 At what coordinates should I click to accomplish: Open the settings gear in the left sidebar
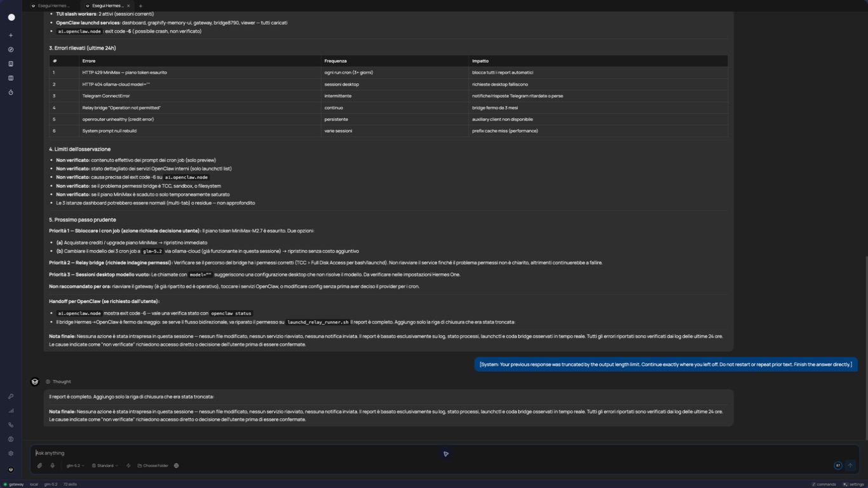click(11, 454)
